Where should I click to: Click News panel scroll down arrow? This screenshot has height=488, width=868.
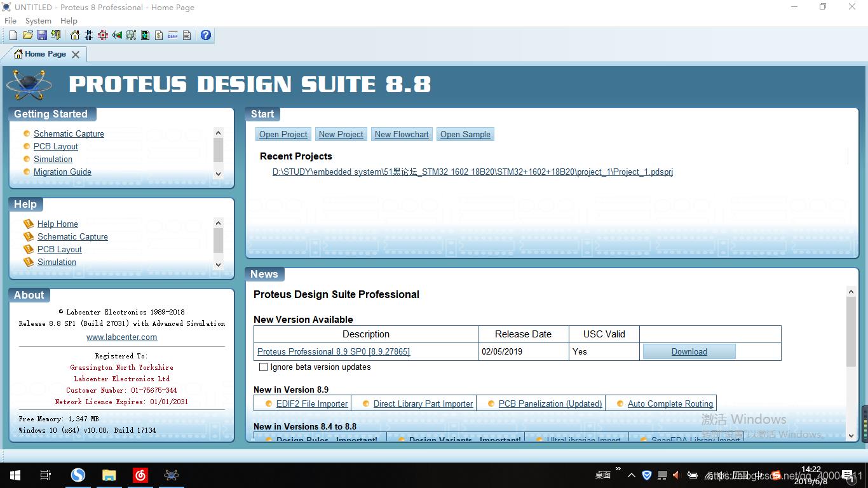pyautogui.click(x=851, y=436)
